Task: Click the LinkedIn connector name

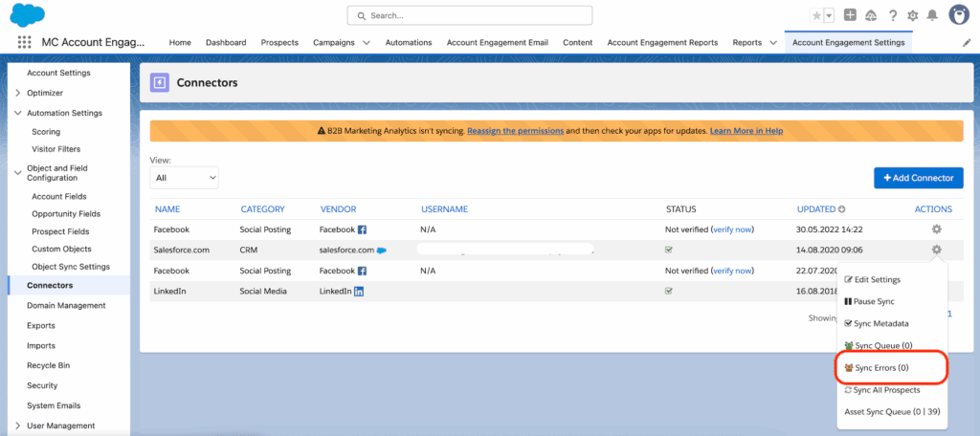Action: (x=169, y=291)
